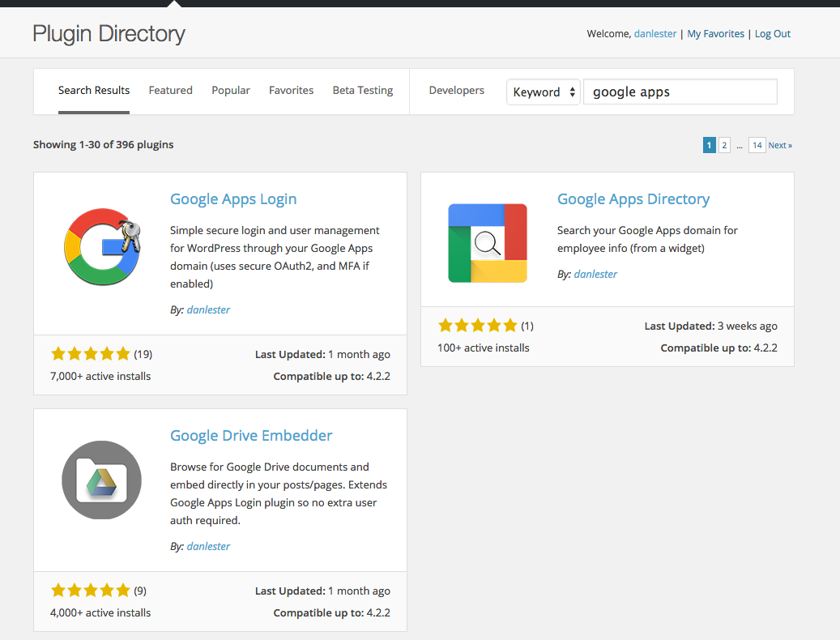Viewport: 840px width, 640px height.
Task: Click Last Updated: 3 weeks ago text
Action: 711,326
